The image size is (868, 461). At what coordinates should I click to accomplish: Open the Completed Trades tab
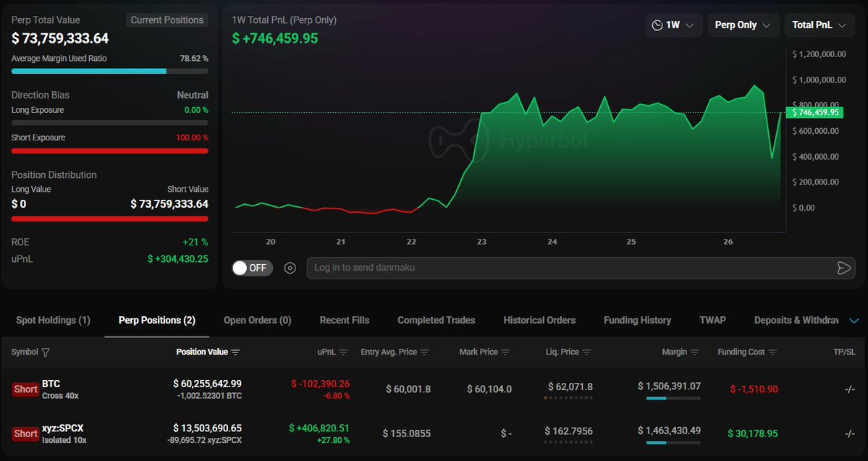(x=437, y=320)
